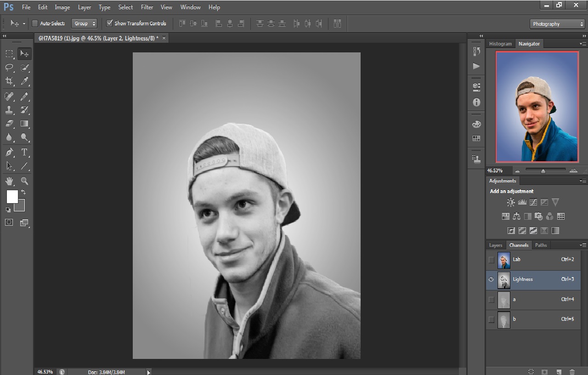Select the Quick Selection tool
Image resolution: width=588 pixels, height=375 pixels.
(25, 68)
